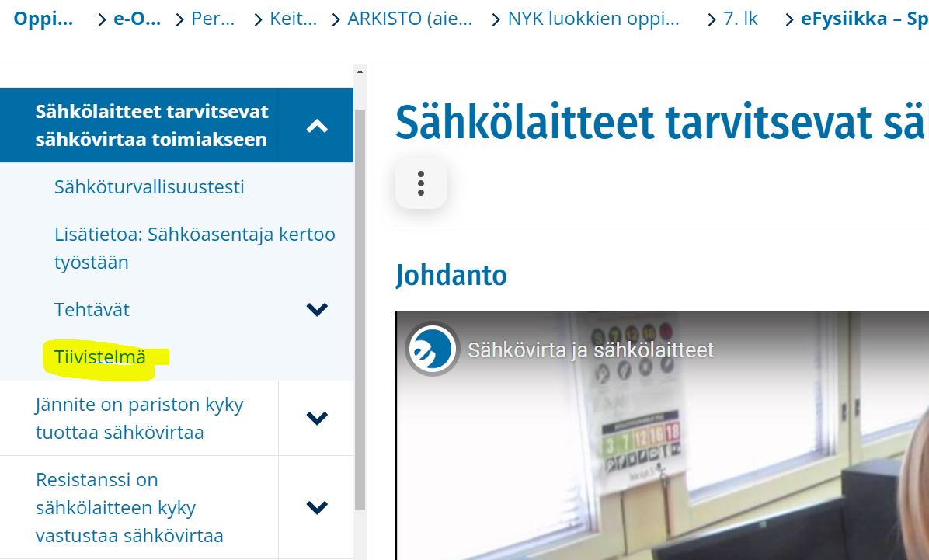The image size is (929, 560).
Task: Expand the Resistanssi section chevron
Action: (x=316, y=507)
